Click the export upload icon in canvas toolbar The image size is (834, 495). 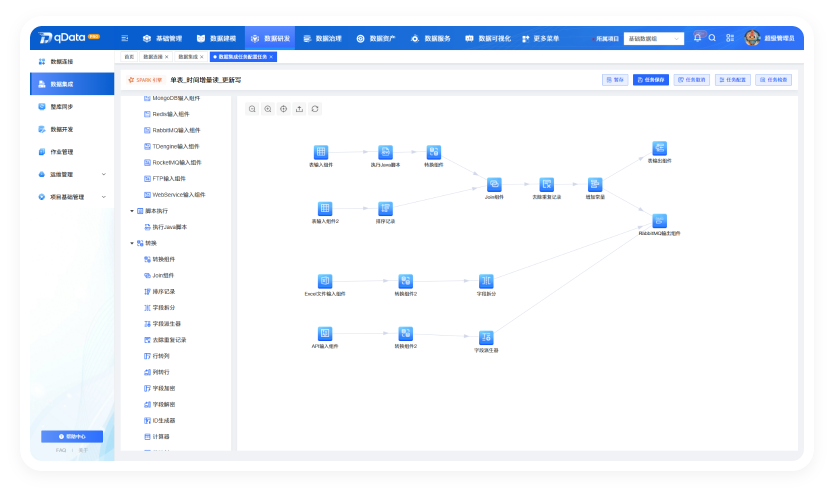click(299, 109)
